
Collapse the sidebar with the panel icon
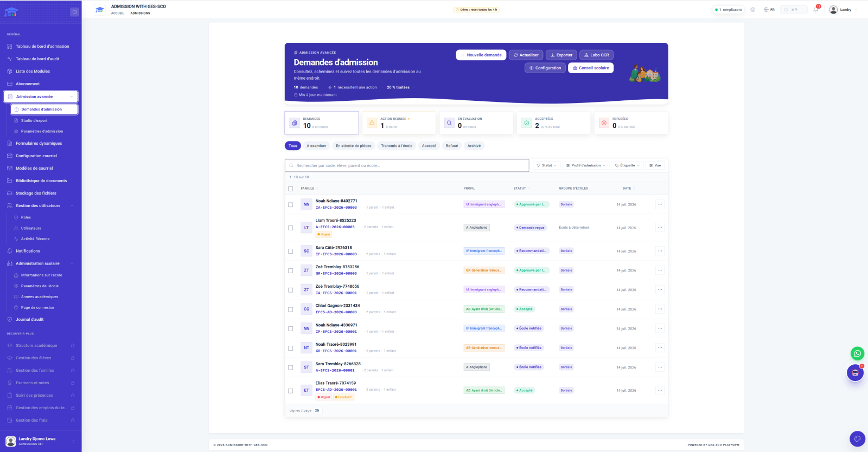click(74, 12)
